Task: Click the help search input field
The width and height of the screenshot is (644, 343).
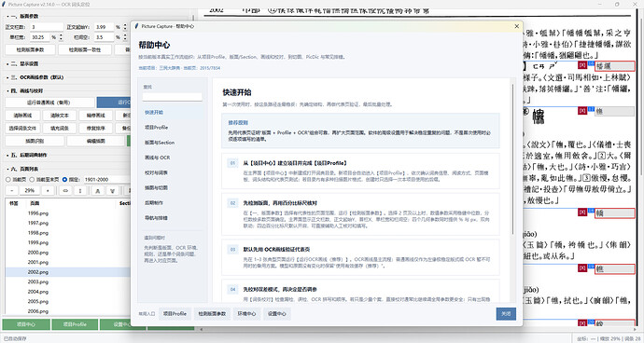Action: coord(172,97)
